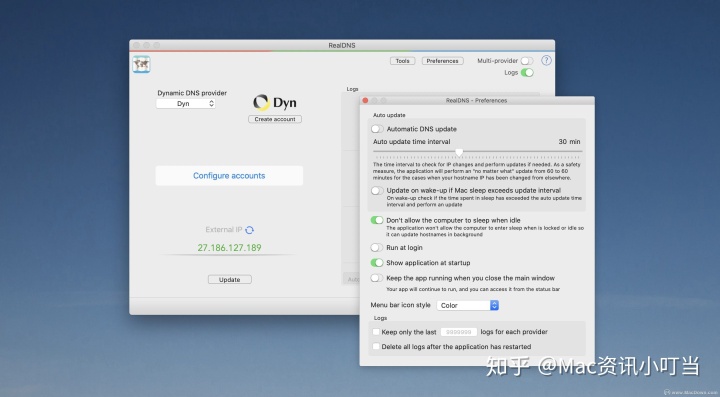The width and height of the screenshot is (720, 397).
Task: Click the Dynamic DNS provider label
Action: point(192,93)
